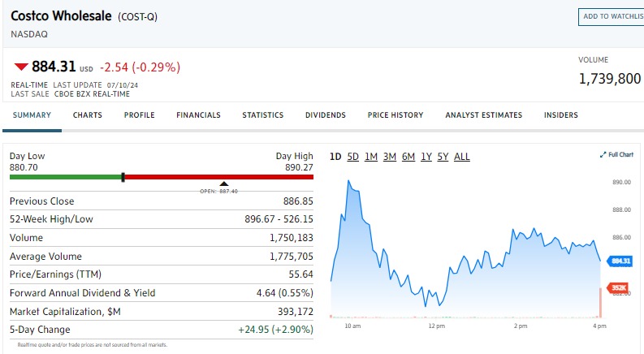Image resolution: width=644 pixels, height=354 pixels.
Task: Click the Day High value 890.27
Action: click(x=299, y=167)
